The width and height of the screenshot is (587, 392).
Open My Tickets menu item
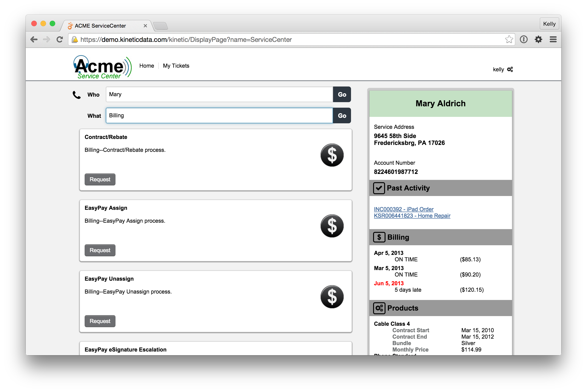click(176, 66)
